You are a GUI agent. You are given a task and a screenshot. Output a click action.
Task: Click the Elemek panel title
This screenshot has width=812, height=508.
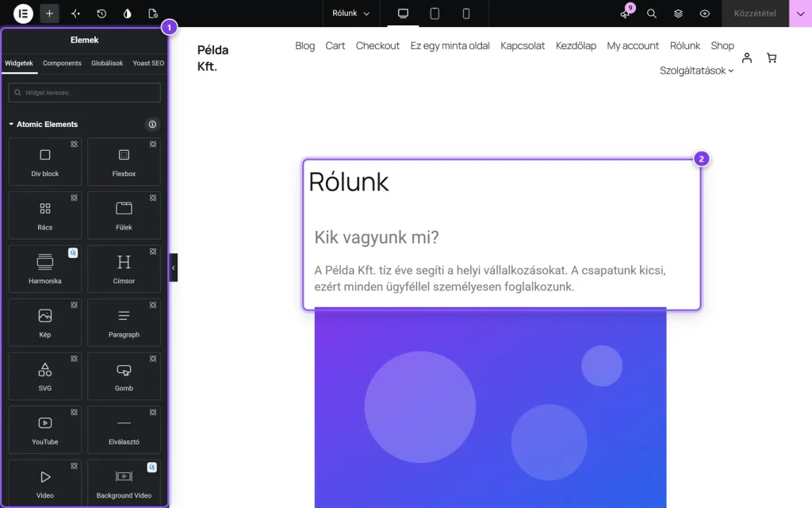[84, 40]
